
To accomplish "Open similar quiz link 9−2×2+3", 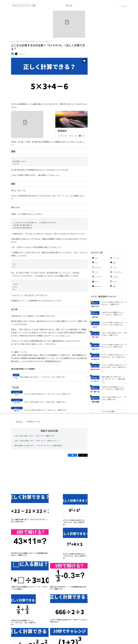I will pos(49,377).
